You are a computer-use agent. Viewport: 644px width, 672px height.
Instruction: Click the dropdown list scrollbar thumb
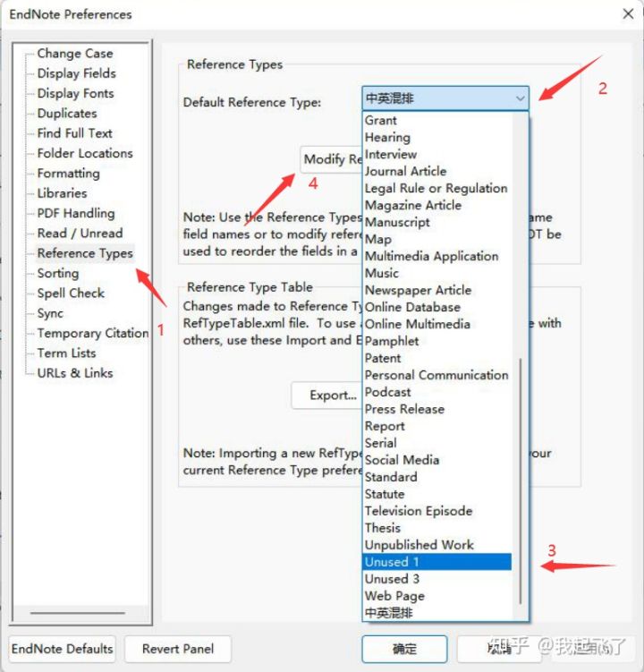(521, 481)
